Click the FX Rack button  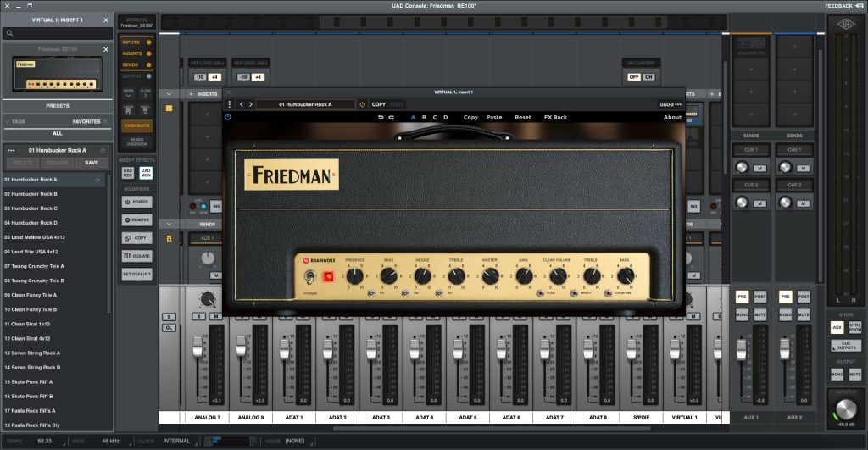tap(555, 117)
